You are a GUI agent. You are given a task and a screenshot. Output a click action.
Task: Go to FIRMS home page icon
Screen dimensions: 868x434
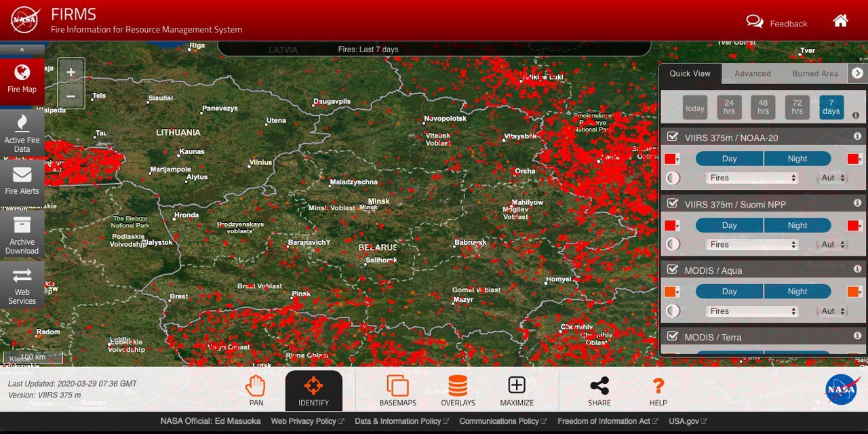click(x=840, y=21)
